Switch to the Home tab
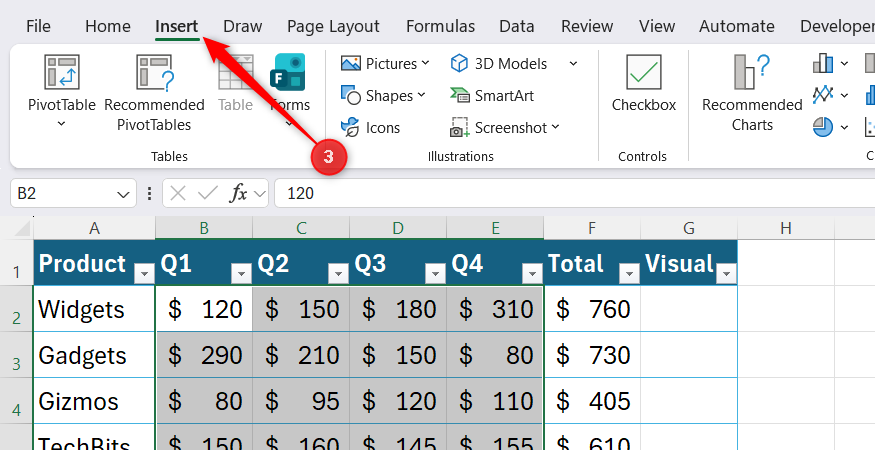The image size is (875, 450). point(108,26)
